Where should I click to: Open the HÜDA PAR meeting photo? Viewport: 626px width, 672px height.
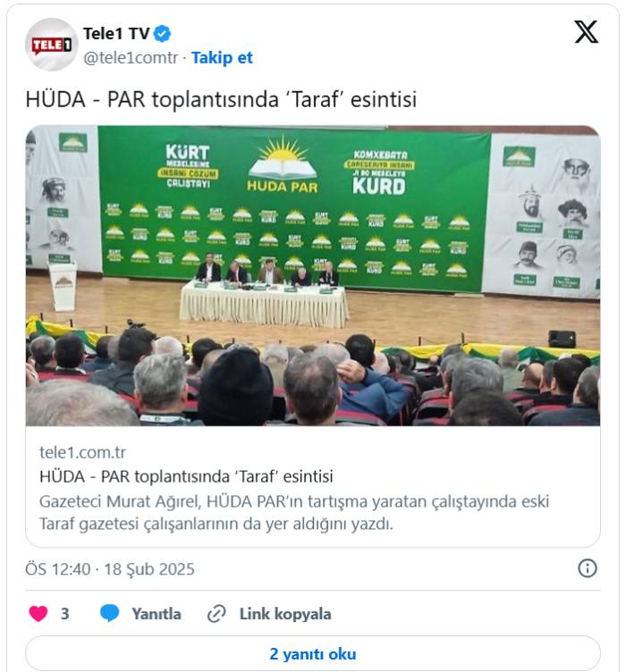click(313, 275)
